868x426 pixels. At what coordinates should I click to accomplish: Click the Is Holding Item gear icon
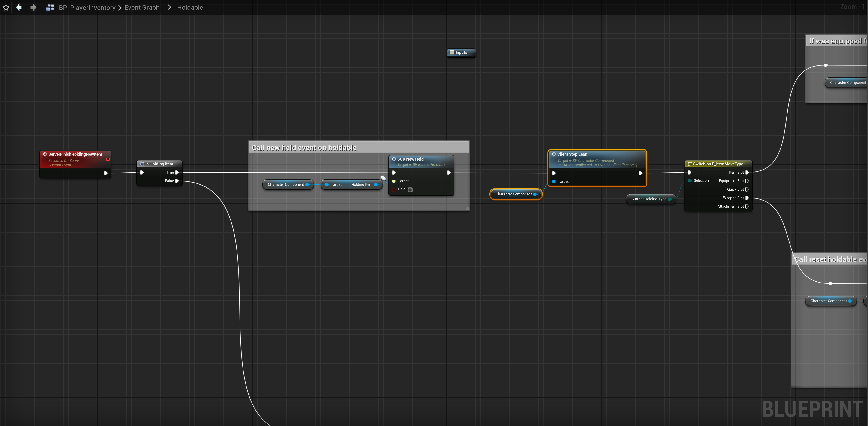click(x=142, y=164)
